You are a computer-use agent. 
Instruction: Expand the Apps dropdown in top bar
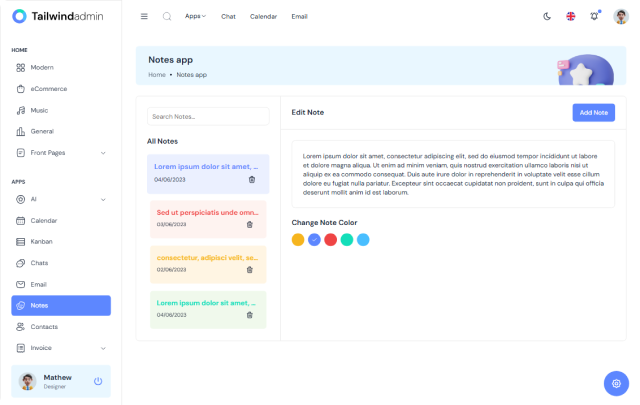click(195, 16)
